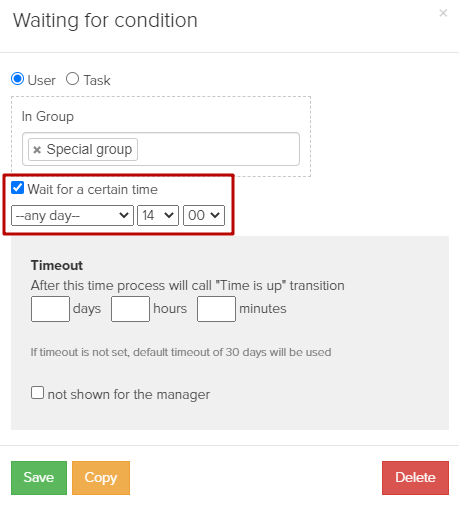Open the minutes dropdown showing 00
The image size is (459, 505).
(204, 216)
